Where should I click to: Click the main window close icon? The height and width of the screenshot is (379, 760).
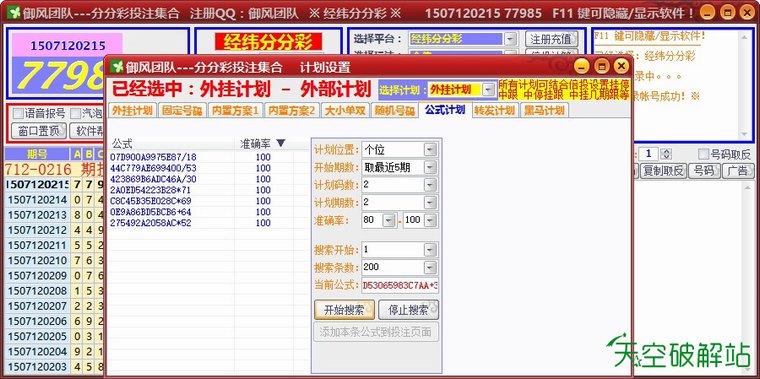point(746,12)
